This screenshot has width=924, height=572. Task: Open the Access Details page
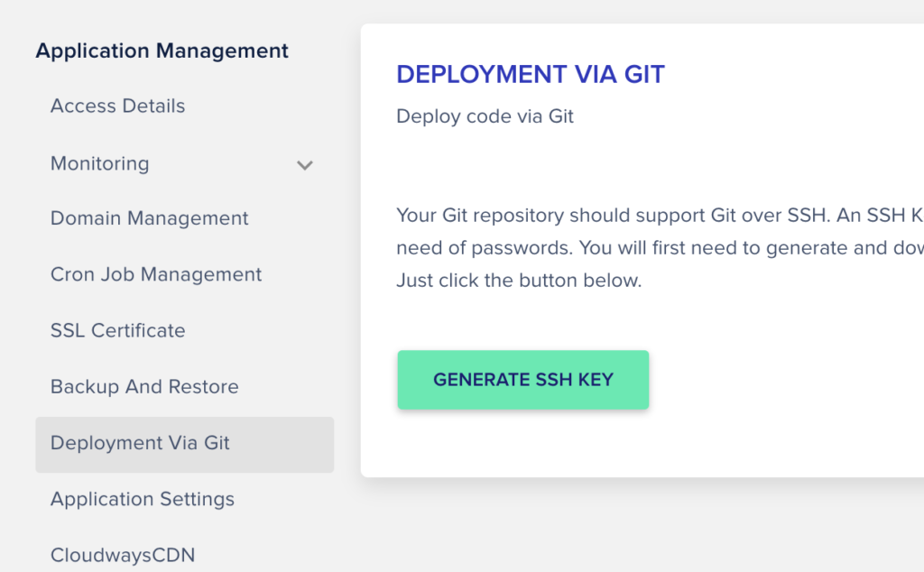tap(117, 106)
